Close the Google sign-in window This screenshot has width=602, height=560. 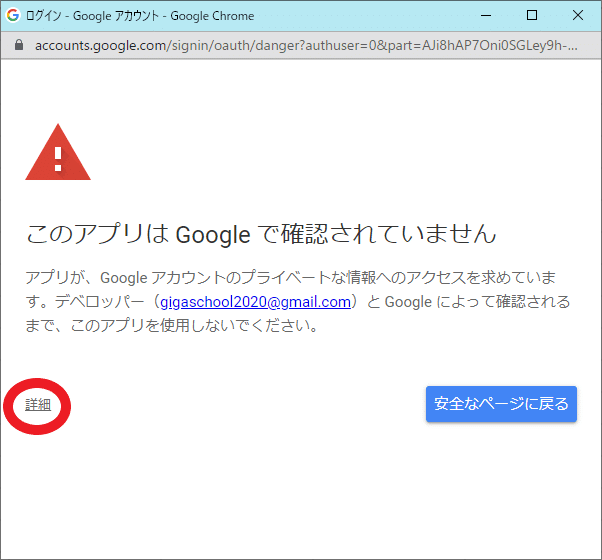(x=578, y=15)
